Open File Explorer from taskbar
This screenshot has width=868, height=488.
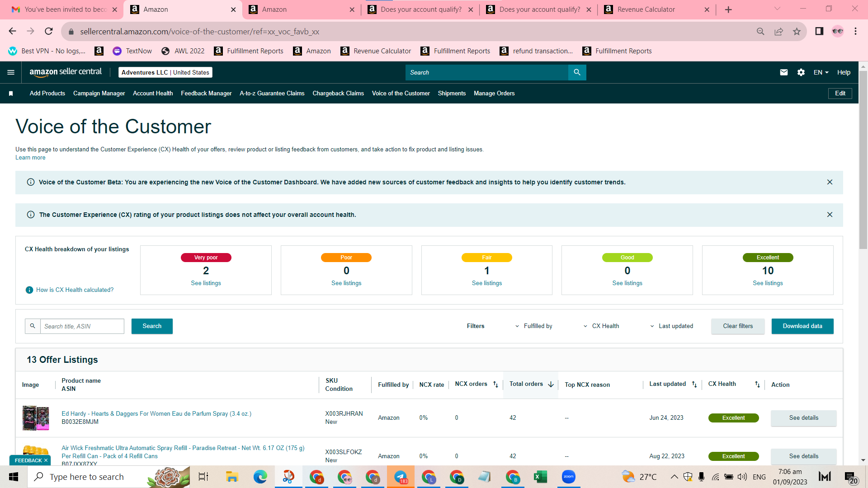(x=232, y=477)
